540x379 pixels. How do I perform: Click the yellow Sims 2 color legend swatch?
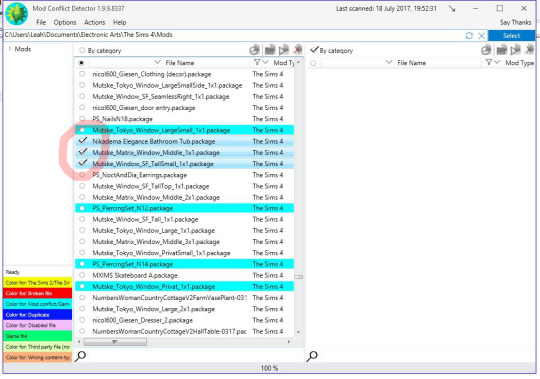click(38, 283)
